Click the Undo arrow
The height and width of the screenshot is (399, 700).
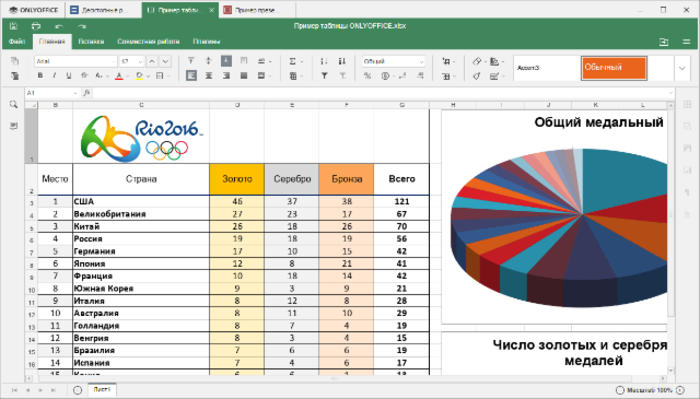59,26
